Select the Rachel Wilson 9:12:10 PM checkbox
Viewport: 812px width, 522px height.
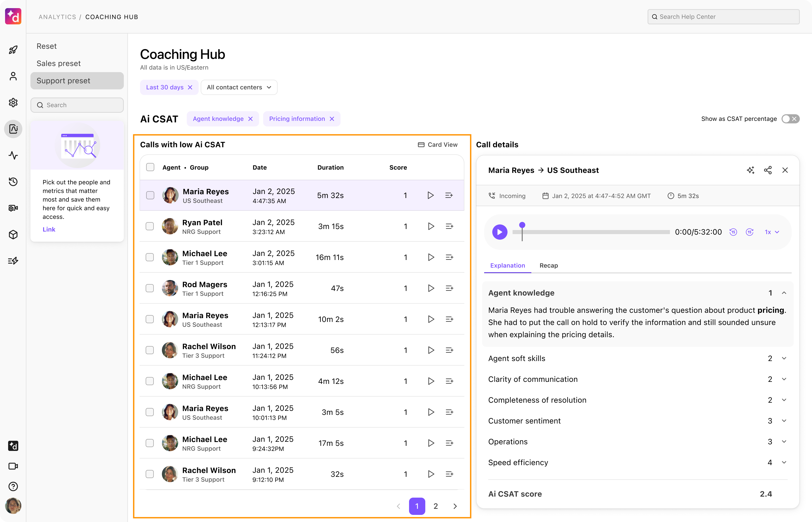[x=150, y=474]
